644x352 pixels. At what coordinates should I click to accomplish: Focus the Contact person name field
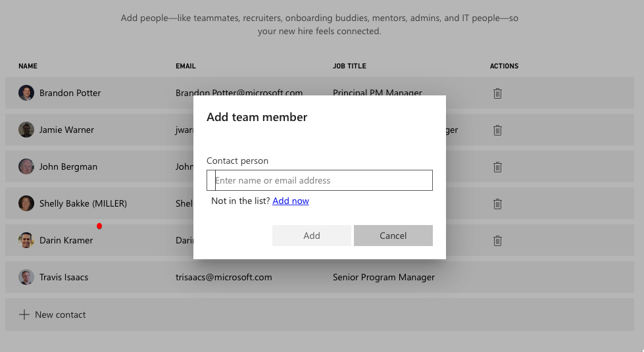[x=322, y=180]
